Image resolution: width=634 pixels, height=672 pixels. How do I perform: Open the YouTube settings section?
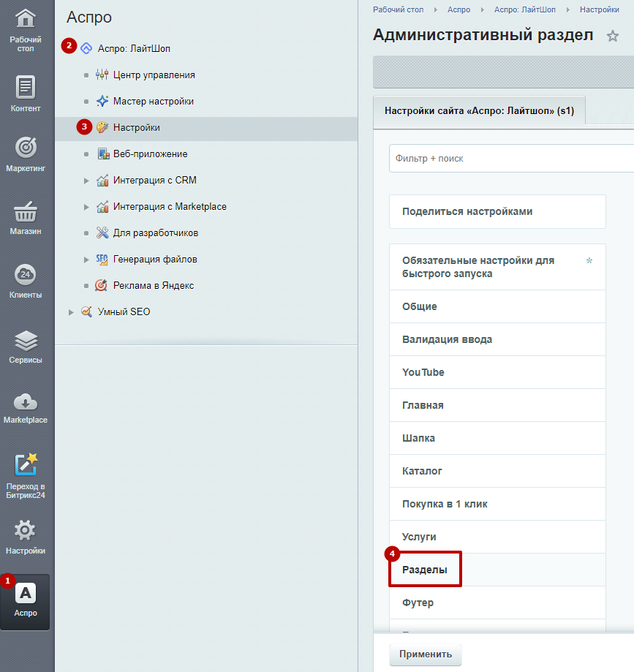(497, 372)
